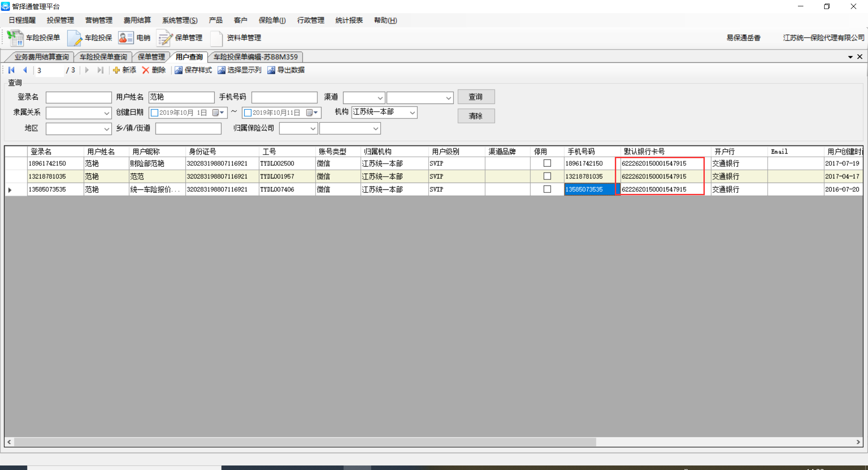
Task: Open the 保单管理 toolbar icon
Action: click(165, 38)
